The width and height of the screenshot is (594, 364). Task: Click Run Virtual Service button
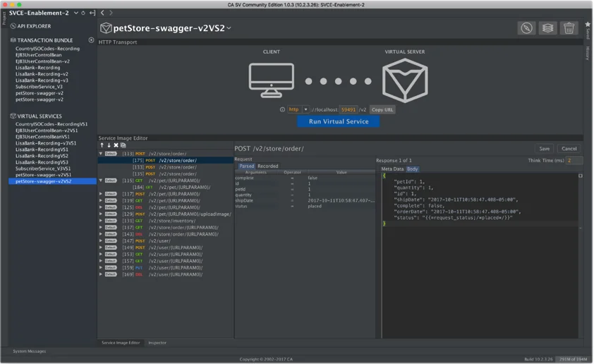pyautogui.click(x=339, y=122)
